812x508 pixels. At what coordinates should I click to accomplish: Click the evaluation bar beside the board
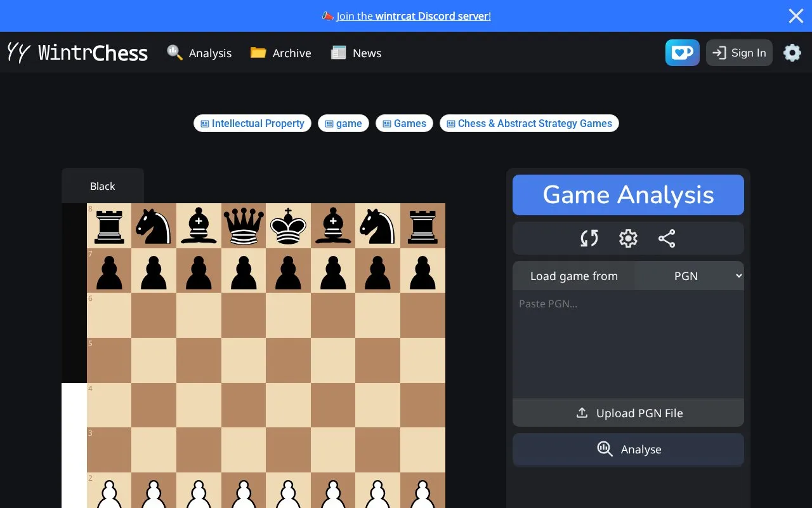pos(74,356)
